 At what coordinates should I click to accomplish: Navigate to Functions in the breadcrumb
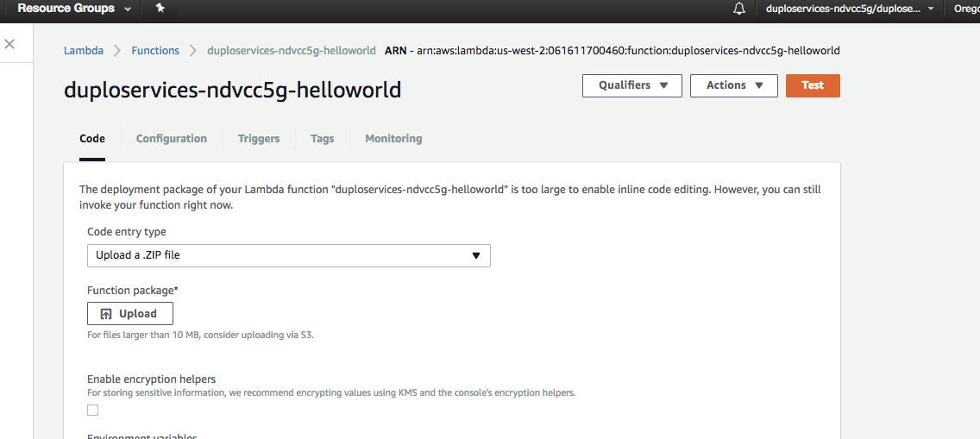[155, 50]
